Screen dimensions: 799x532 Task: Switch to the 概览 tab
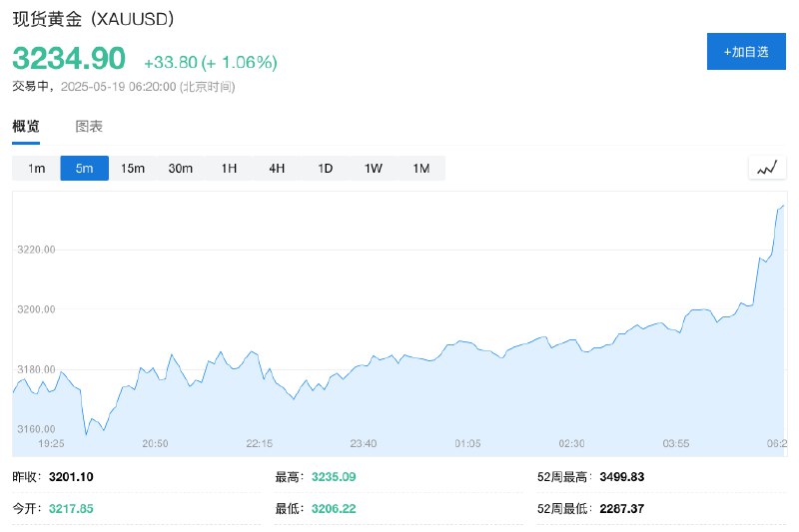point(26,126)
